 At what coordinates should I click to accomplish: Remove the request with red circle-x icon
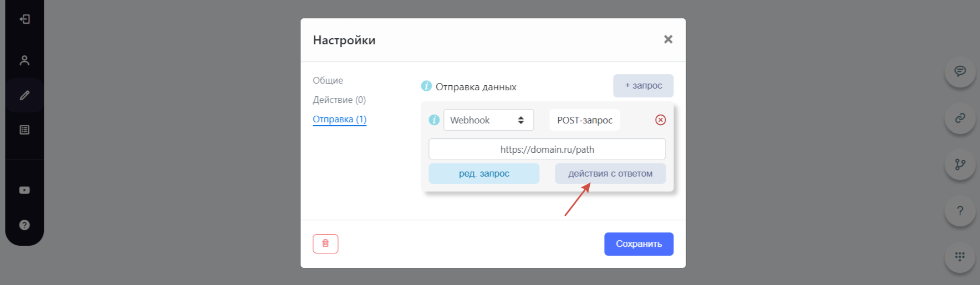click(x=660, y=120)
